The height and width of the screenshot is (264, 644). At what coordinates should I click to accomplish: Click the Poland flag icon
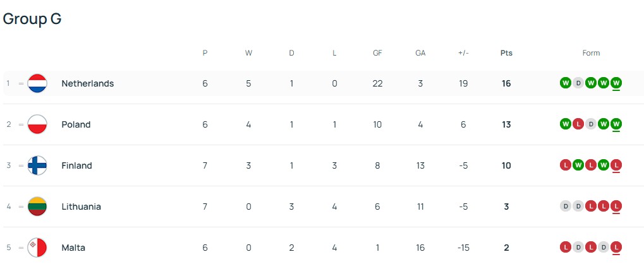click(37, 124)
